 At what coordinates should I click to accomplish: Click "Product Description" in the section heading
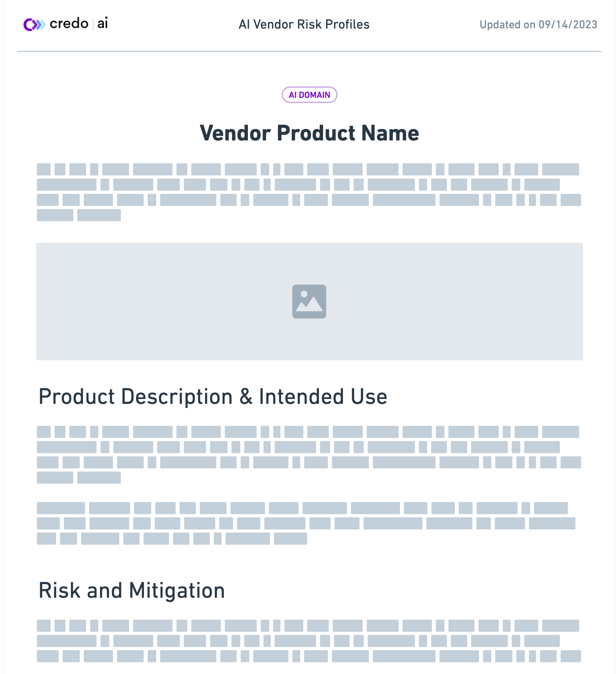coord(135,397)
